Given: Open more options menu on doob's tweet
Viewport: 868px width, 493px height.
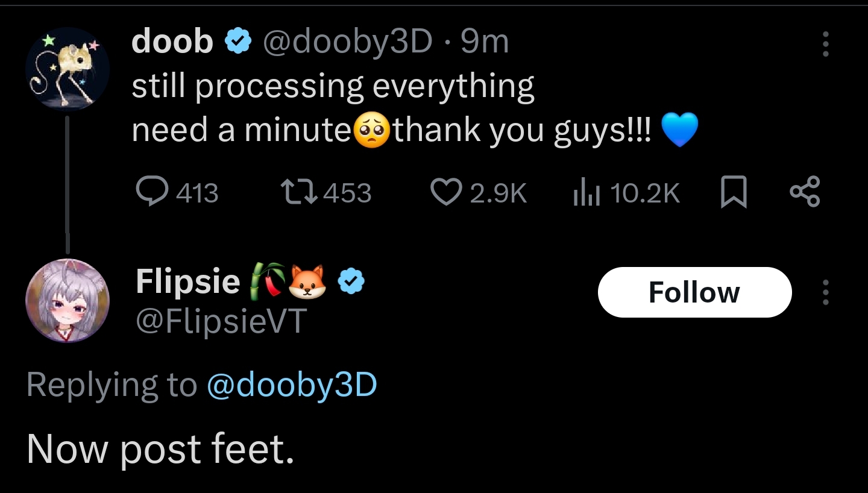Looking at the screenshot, I should [x=825, y=43].
